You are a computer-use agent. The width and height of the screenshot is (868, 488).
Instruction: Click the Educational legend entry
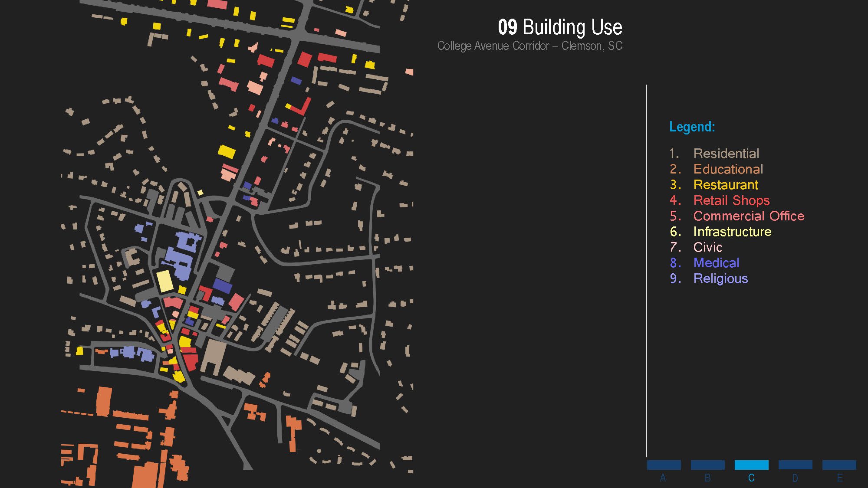(x=716, y=169)
